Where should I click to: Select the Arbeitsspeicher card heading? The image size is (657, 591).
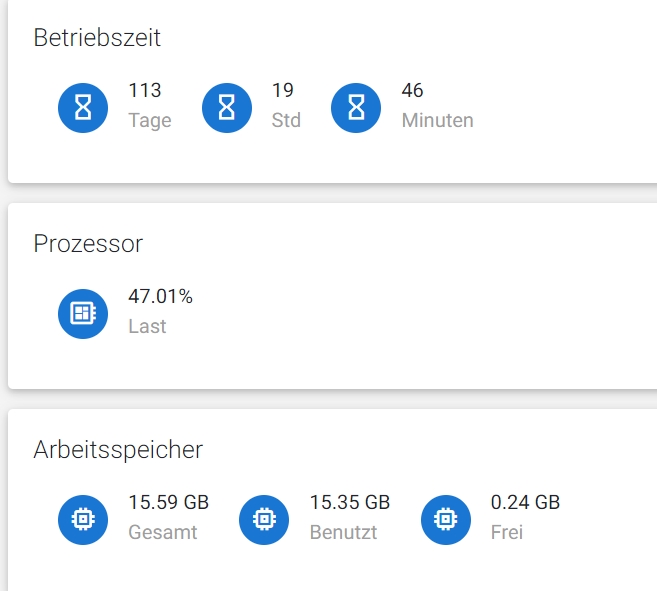tap(118, 449)
